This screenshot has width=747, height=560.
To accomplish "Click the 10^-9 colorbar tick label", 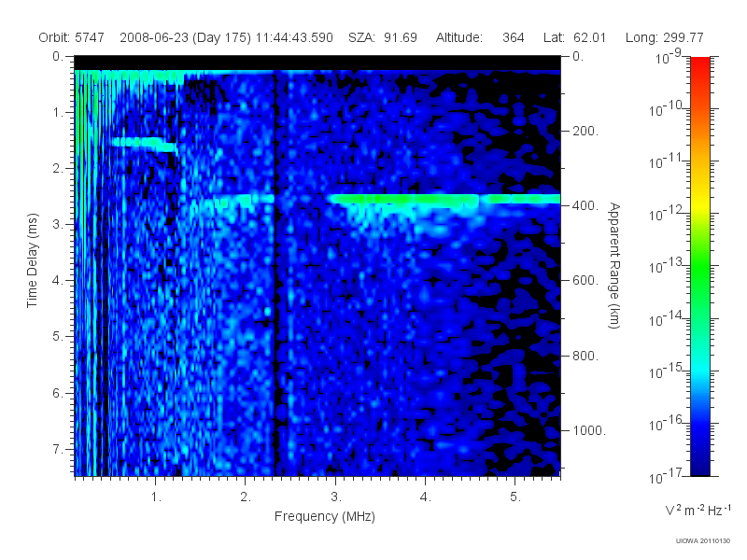I will pyautogui.click(x=669, y=56).
